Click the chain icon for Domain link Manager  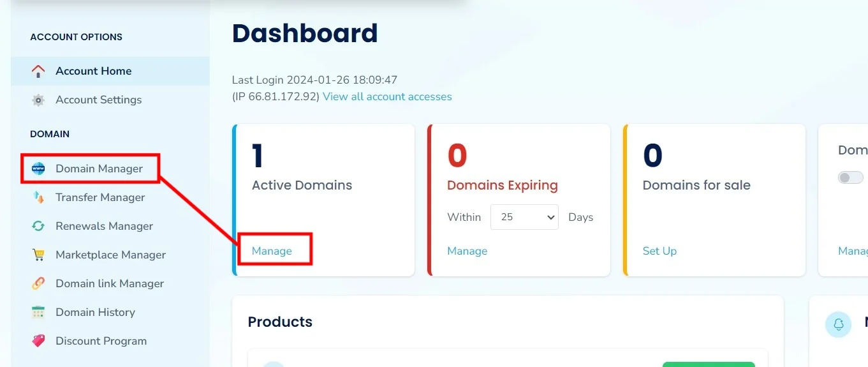tap(38, 284)
